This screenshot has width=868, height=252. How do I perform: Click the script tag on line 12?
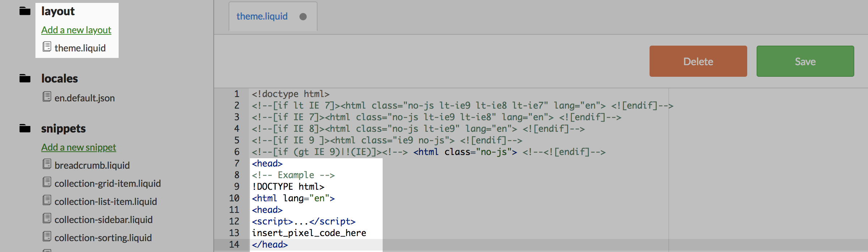coord(304,221)
